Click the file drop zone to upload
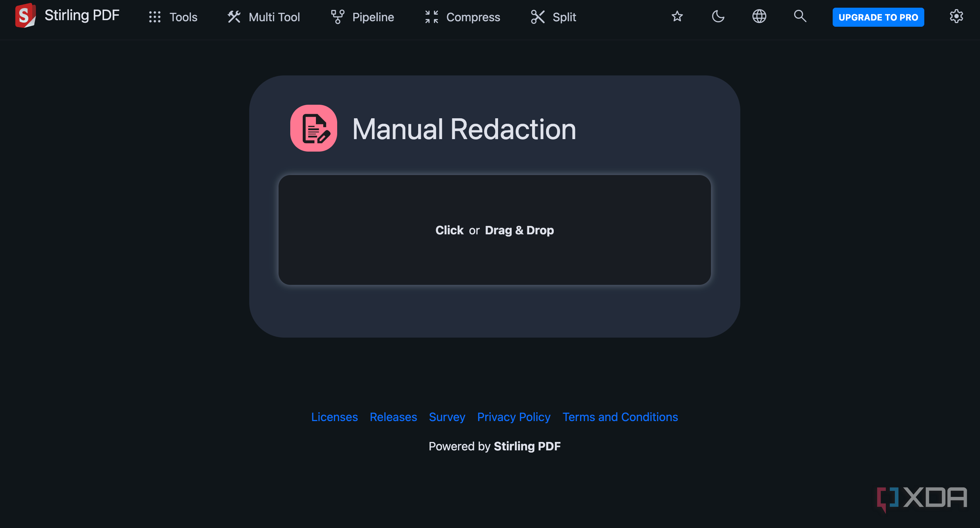 click(494, 230)
